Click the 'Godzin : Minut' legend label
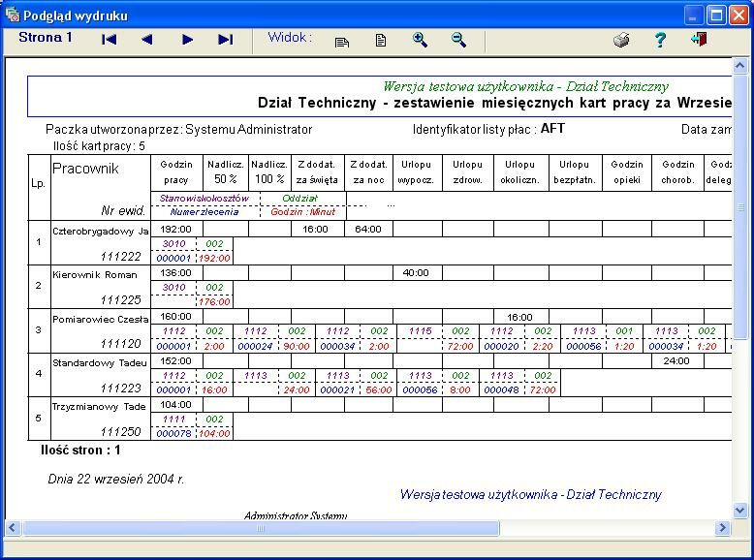This screenshot has width=754, height=560. (x=303, y=211)
